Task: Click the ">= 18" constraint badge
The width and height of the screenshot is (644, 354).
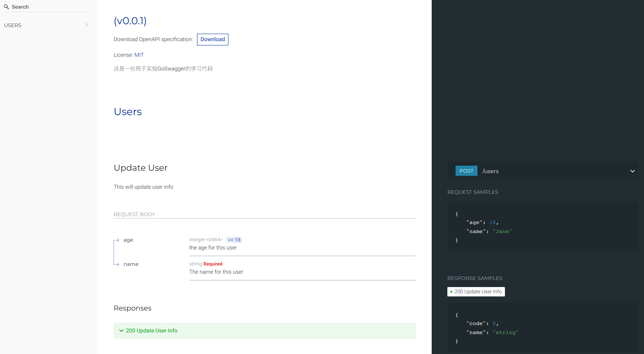Action: pos(234,240)
